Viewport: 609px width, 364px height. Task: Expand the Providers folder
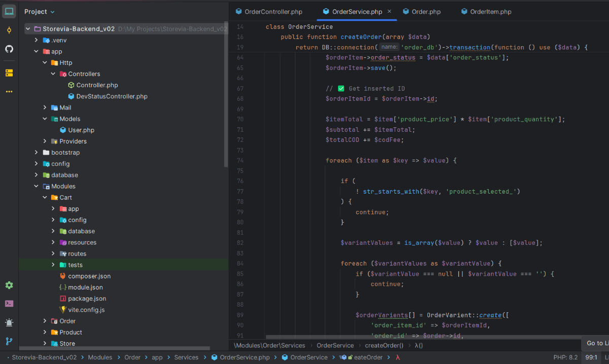[x=45, y=141]
